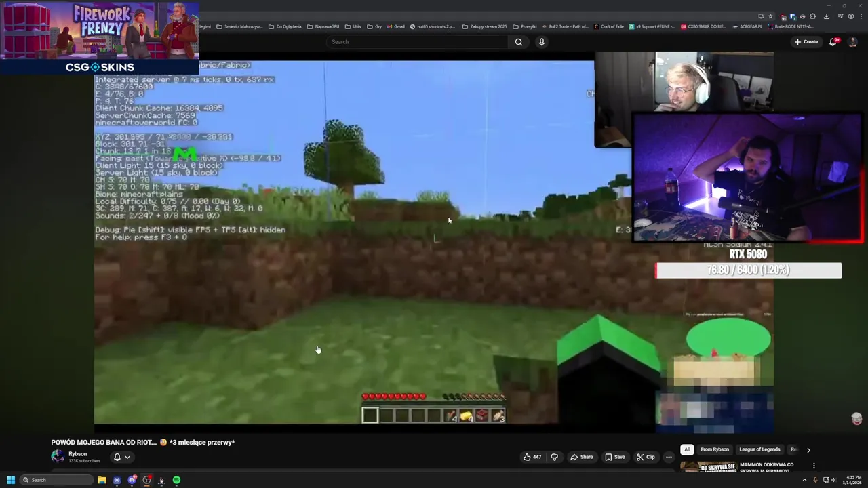Bookmark this page with the star icon
This screenshot has height=488, width=868.
(770, 16)
